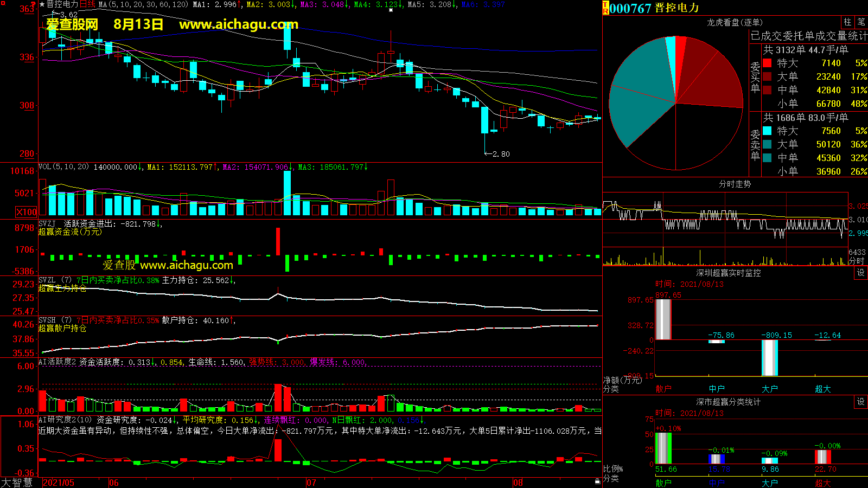Open 设 settings for 深市超赢分类统计 panel
This screenshot has width=868, height=488.
pyautogui.click(x=861, y=402)
